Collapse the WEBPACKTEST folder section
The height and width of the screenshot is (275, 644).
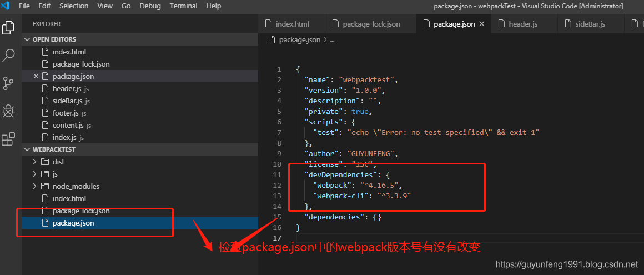tap(140, 149)
